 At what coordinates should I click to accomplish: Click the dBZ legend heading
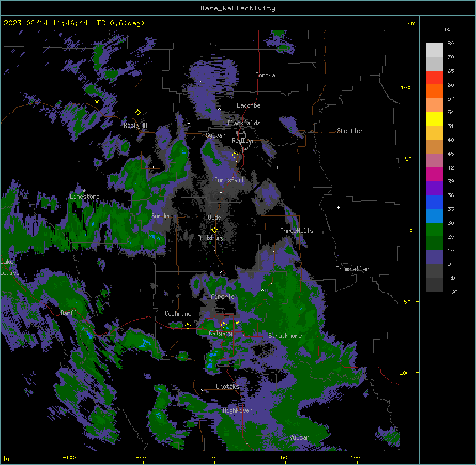coord(447,30)
